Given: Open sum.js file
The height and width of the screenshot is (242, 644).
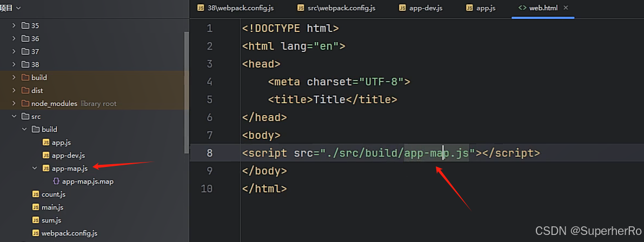Looking at the screenshot, I should click(51, 220).
